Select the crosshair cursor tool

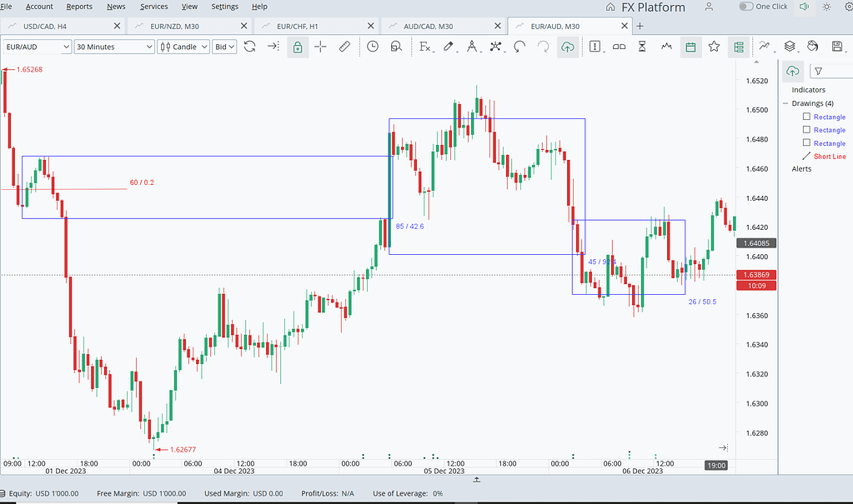tap(320, 47)
